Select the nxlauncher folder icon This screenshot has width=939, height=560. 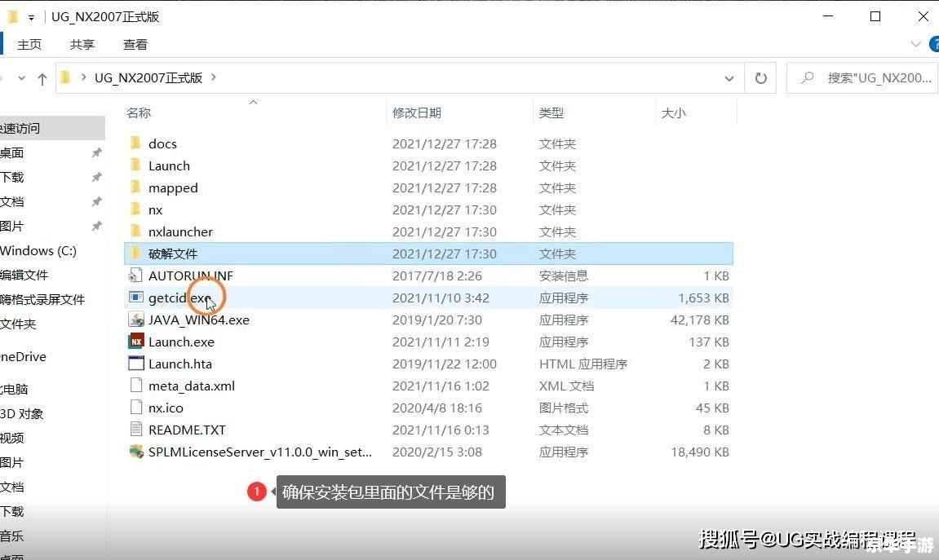(x=136, y=231)
